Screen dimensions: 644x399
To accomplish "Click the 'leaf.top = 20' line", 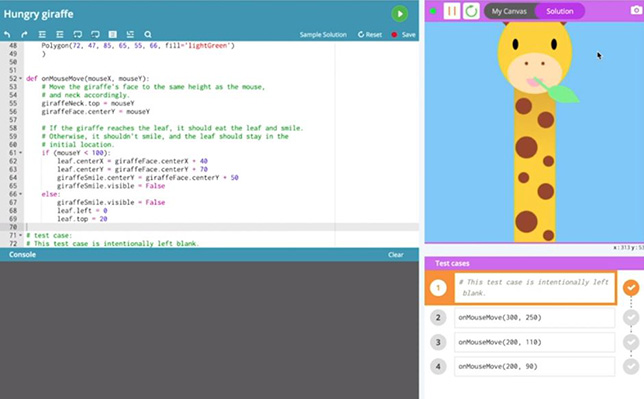I will (x=82, y=219).
